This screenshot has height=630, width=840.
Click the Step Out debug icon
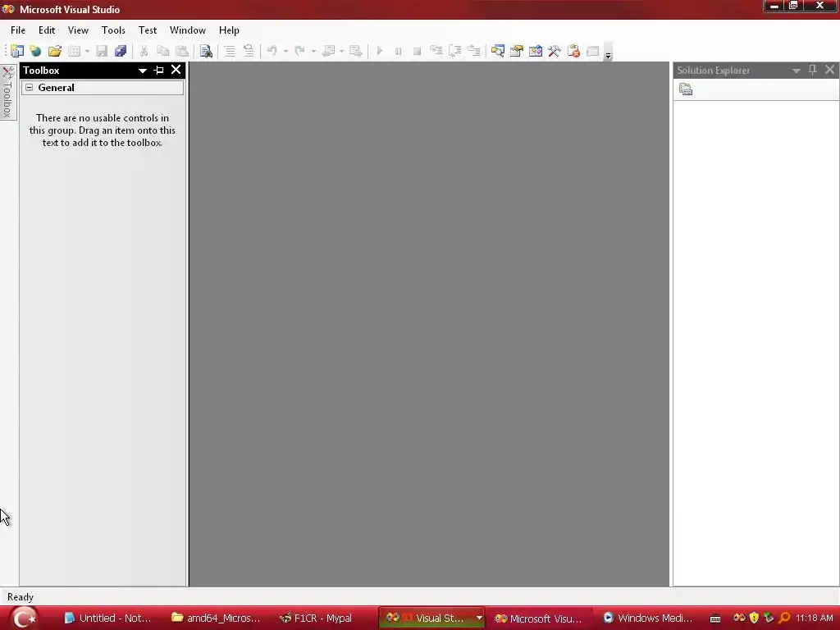coord(474,51)
